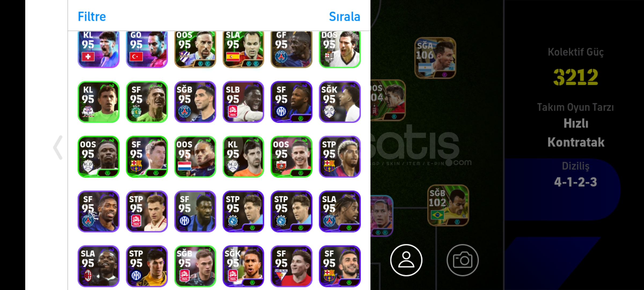Open the Filtre options

(92, 17)
